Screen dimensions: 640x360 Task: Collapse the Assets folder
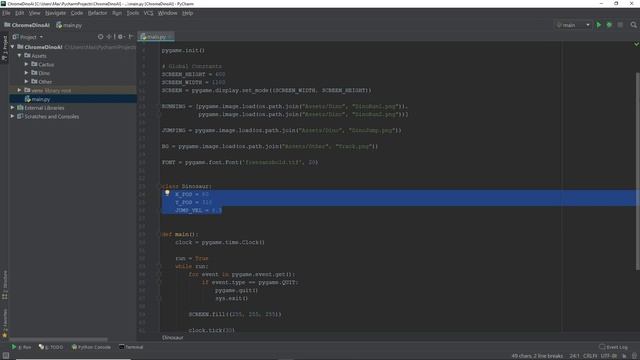[19, 56]
